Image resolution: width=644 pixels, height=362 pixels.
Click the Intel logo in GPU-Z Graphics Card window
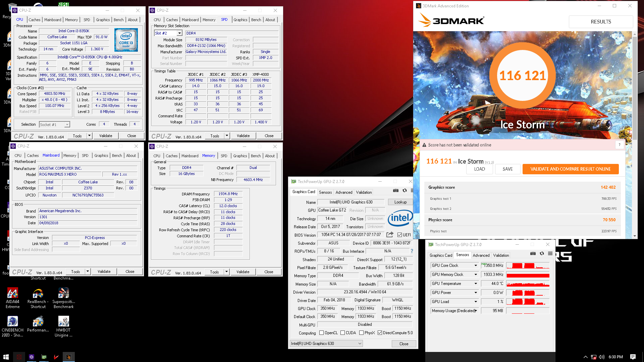[x=400, y=218]
